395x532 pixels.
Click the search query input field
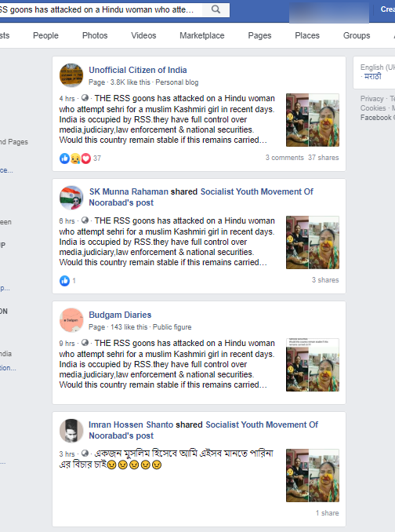click(x=101, y=9)
